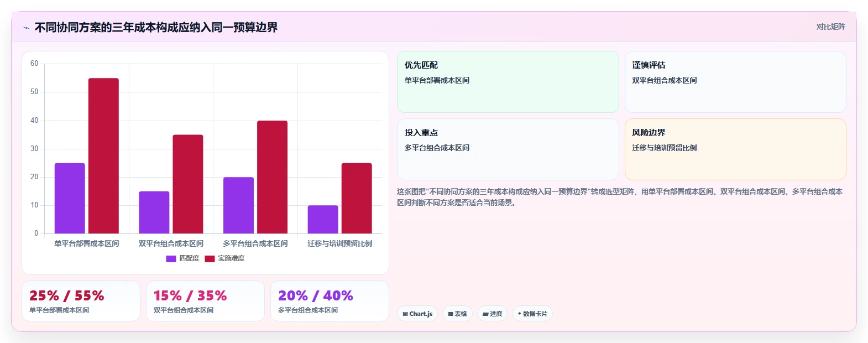Click the 25% / 55% stat value
This screenshot has height=343, width=868.
[67, 295]
